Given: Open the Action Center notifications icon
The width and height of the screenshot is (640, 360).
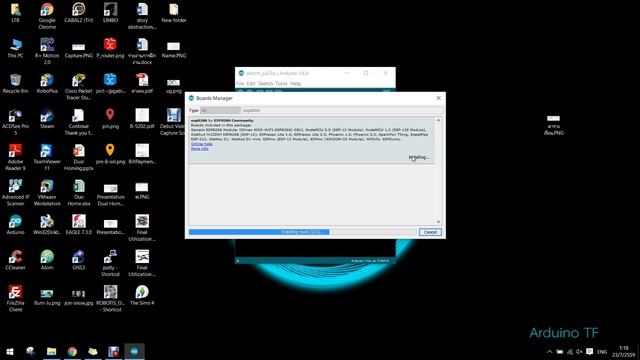Looking at the screenshot, I should [x=589, y=351].
